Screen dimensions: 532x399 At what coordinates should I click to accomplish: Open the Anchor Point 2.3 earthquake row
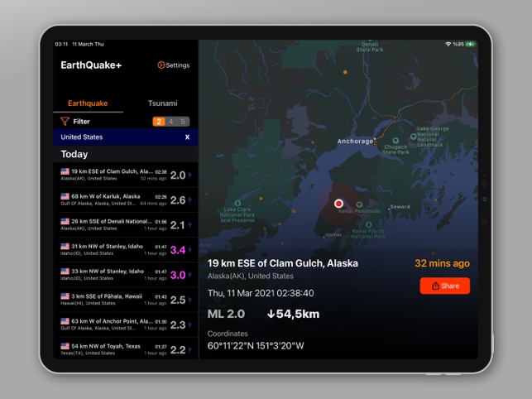coord(126,324)
